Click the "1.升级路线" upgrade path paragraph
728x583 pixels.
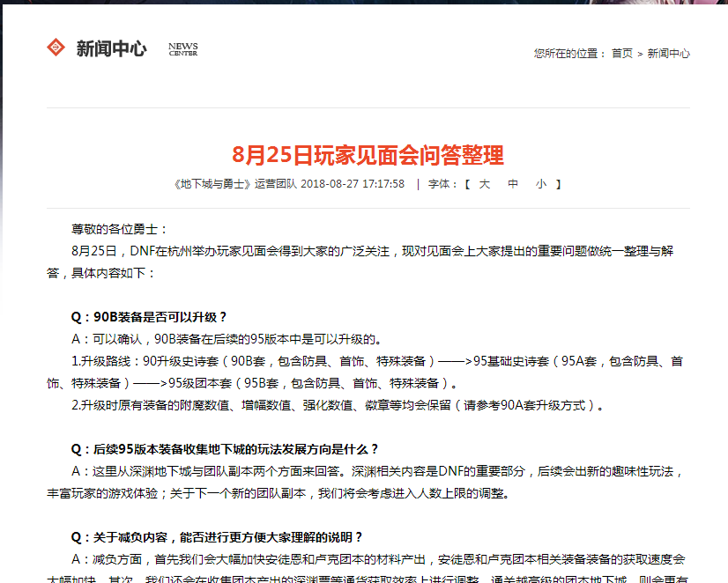coord(353,361)
